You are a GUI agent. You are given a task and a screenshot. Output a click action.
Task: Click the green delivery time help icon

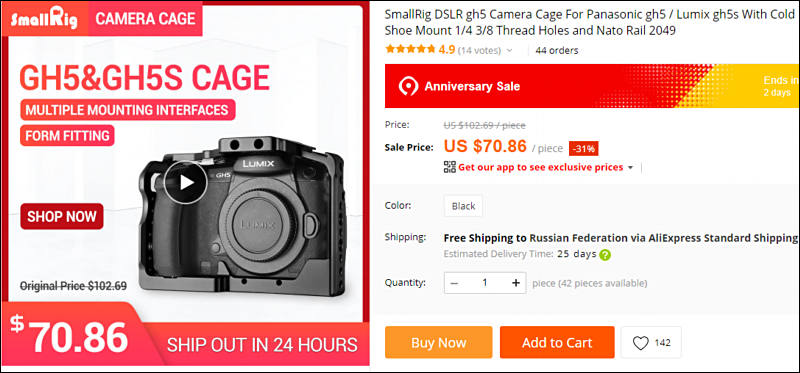pyautogui.click(x=605, y=255)
